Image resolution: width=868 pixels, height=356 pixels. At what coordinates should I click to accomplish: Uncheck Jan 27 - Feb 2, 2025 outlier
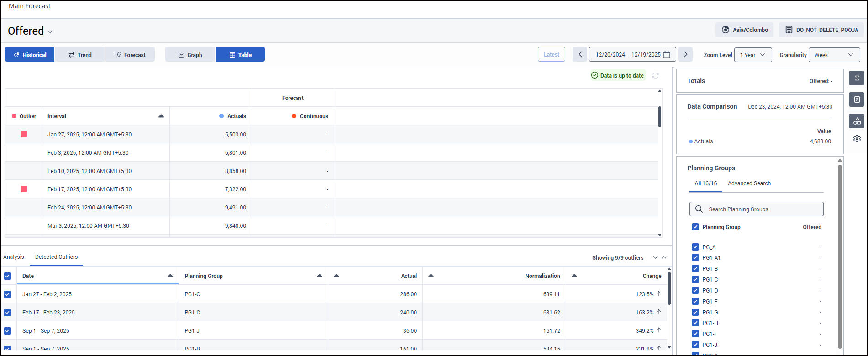pyautogui.click(x=7, y=294)
